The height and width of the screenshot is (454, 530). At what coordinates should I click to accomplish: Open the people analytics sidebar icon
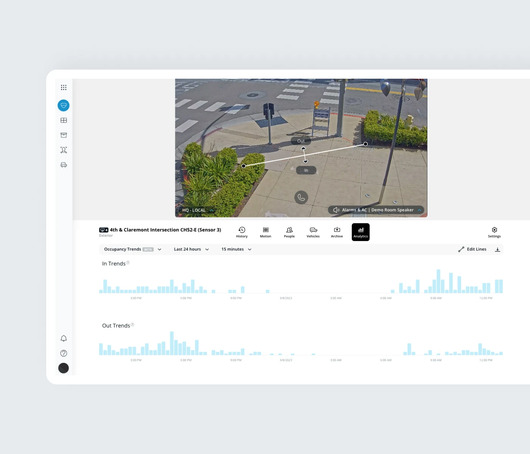64,150
